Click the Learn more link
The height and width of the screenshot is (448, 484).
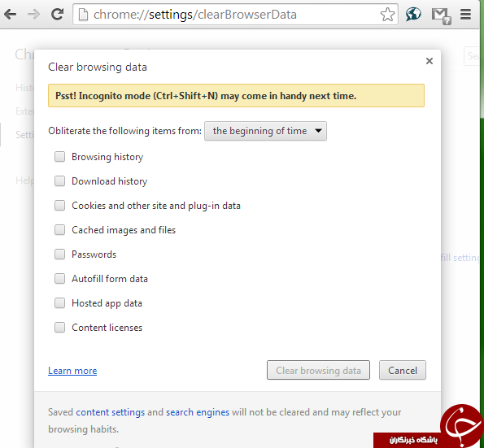click(x=72, y=371)
